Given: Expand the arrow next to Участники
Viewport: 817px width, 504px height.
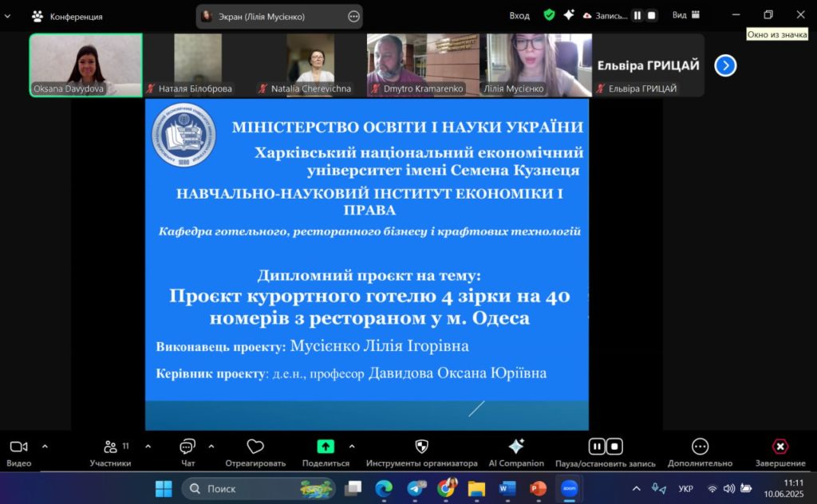Looking at the screenshot, I should 148,447.
